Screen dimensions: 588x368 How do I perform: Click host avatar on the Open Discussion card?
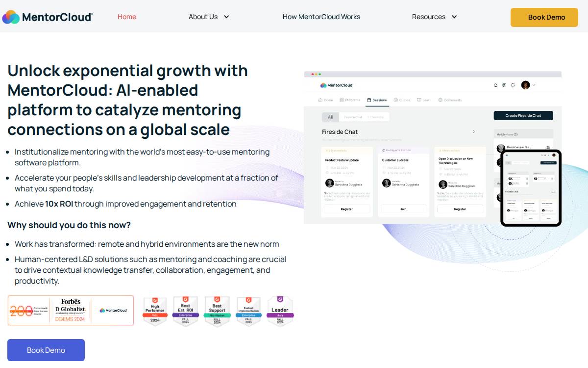tap(443, 184)
